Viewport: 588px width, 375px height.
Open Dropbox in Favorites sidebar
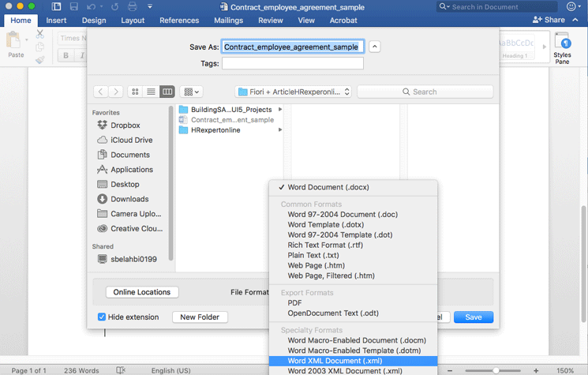125,126
